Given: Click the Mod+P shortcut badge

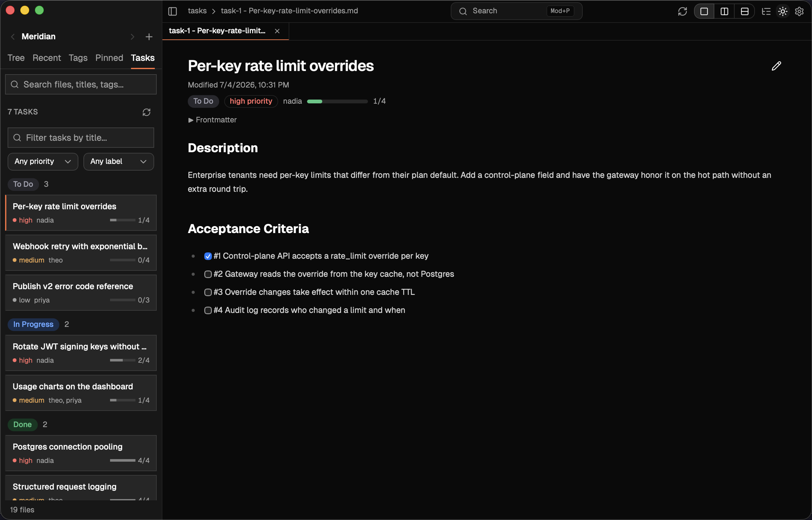Looking at the screenshot, I should [x=560, y=11].
